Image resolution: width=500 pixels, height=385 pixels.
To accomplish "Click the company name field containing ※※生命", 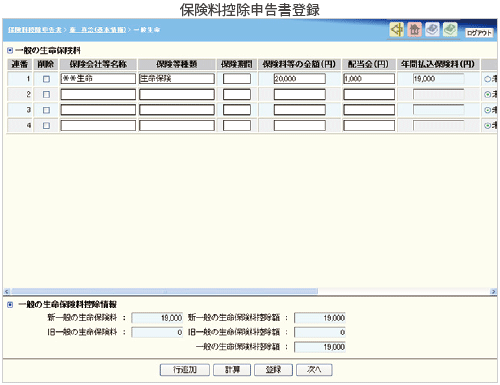I will 98,79.
